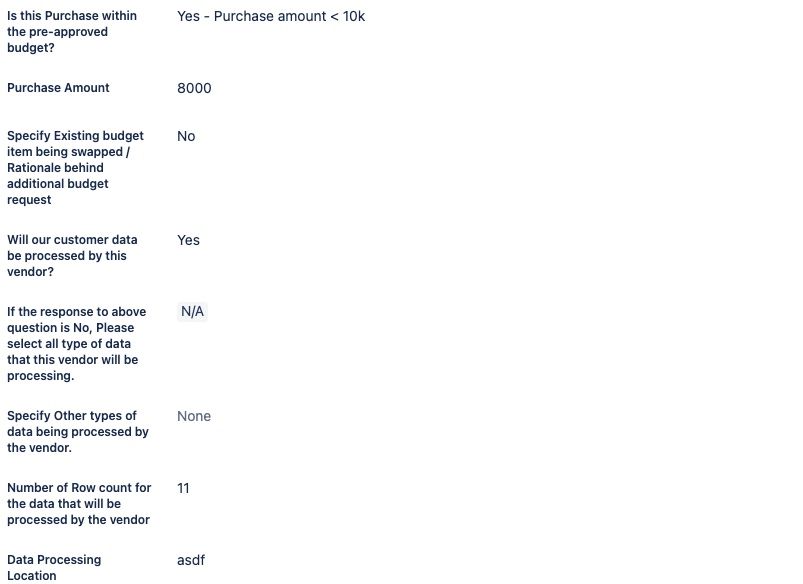Click the 'Purchase Amount' field label
The width and height of the screenshot is (803, 584).
(58, 88)
